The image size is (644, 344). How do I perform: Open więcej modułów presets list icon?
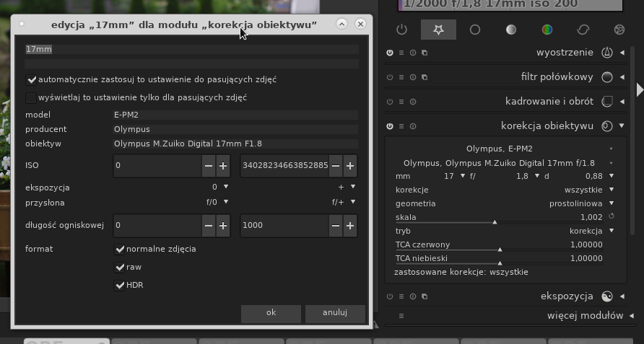[x=401, y=316]
